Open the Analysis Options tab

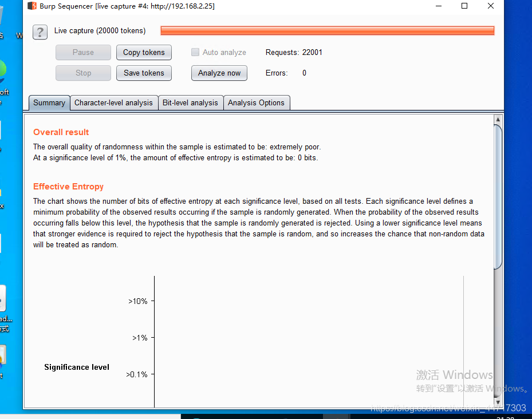256,103
